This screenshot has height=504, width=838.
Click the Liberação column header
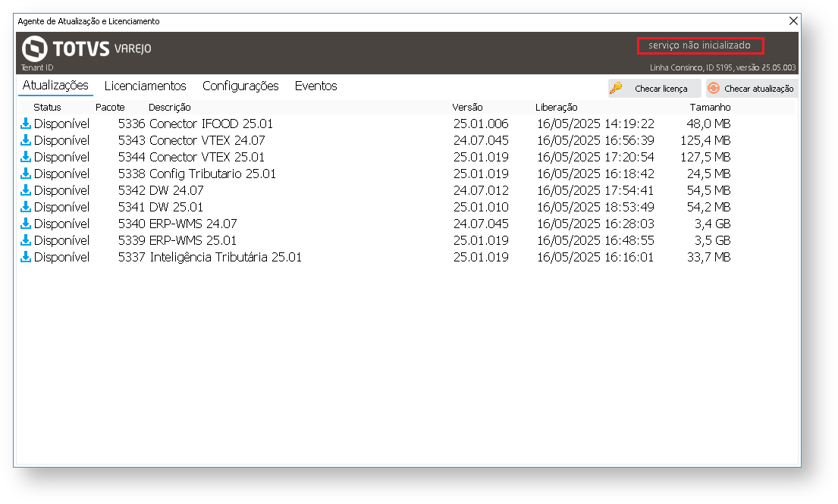[x=557, y=108]
